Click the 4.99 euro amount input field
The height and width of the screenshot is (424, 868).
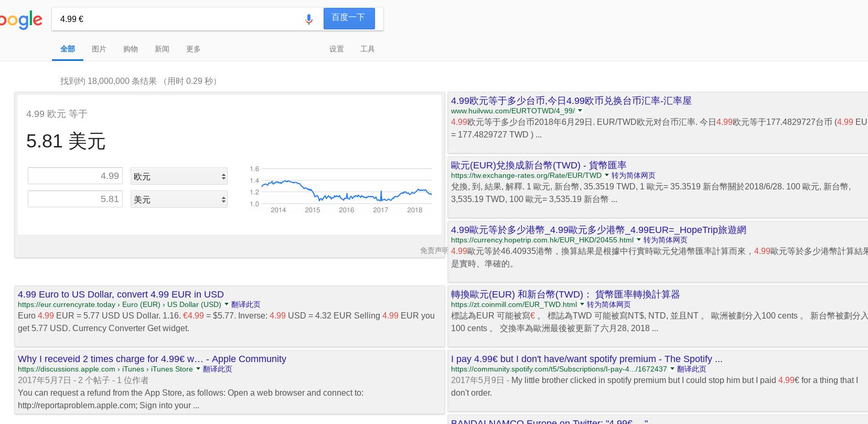coord(75,176)
